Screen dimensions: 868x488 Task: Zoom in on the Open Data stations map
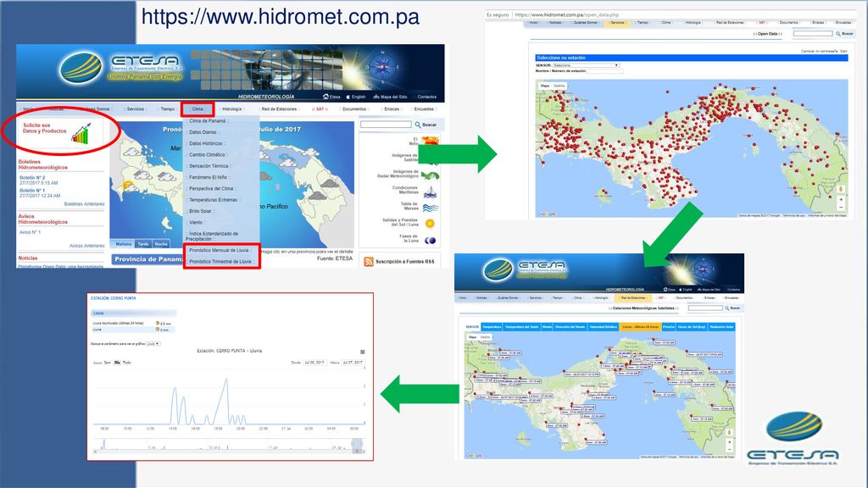pyautogui.click(x=841, y=200)
